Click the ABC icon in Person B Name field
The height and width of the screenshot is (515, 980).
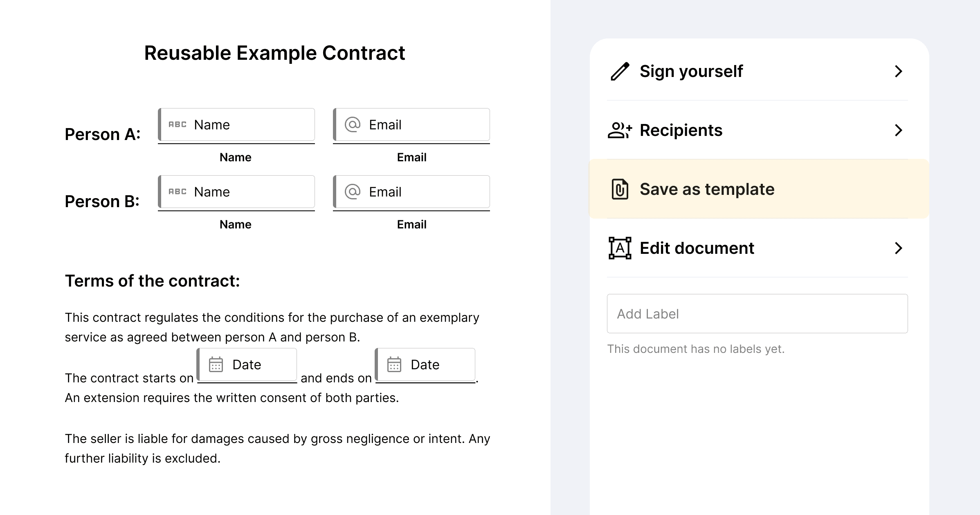[x=178, y=192]
